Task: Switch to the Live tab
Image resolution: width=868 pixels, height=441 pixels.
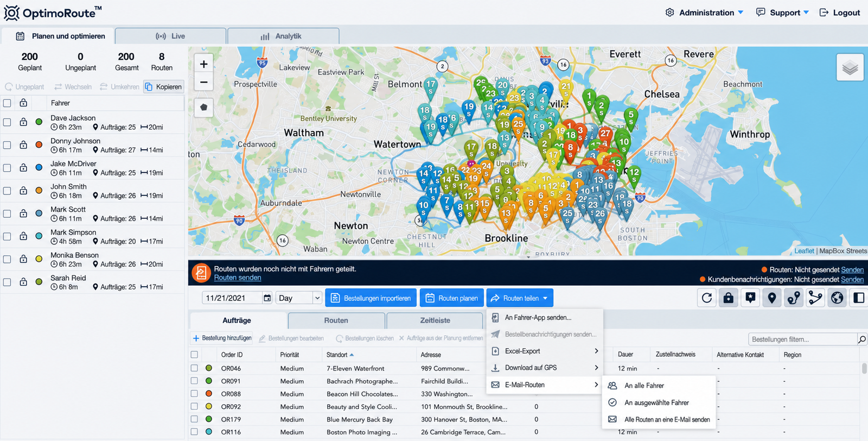Action: click(170, 36)
